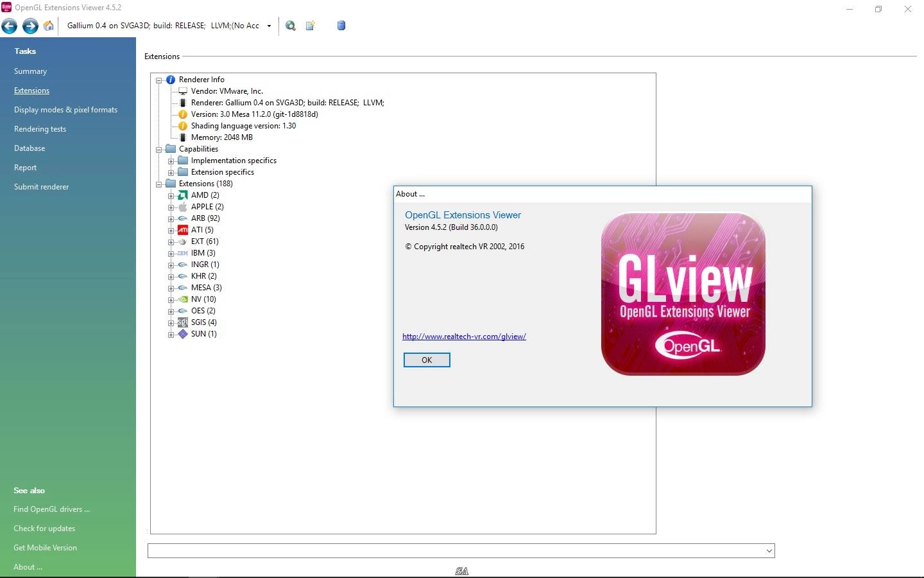Viewport: 924px width, 578px height.
Task: Click the AMD logo icon
Action: coord(183,195)
